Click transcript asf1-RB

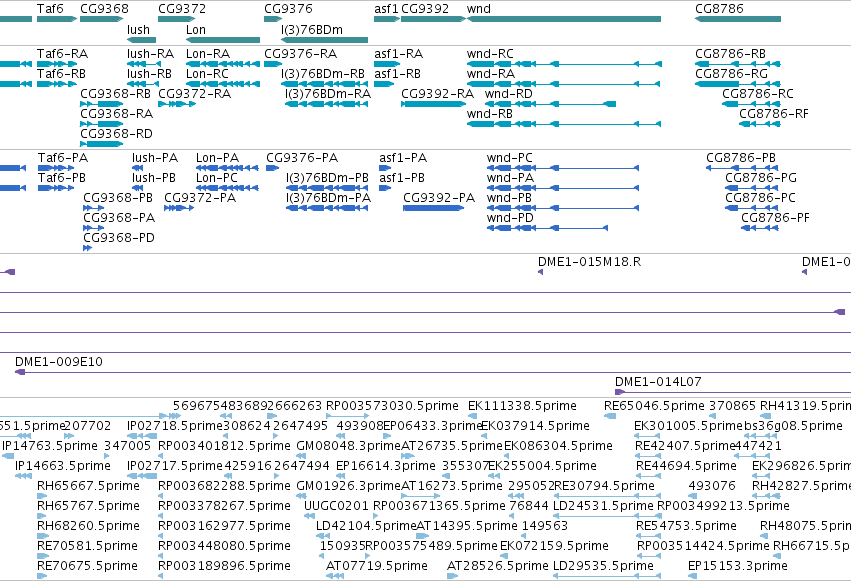[x=397, y=74]
